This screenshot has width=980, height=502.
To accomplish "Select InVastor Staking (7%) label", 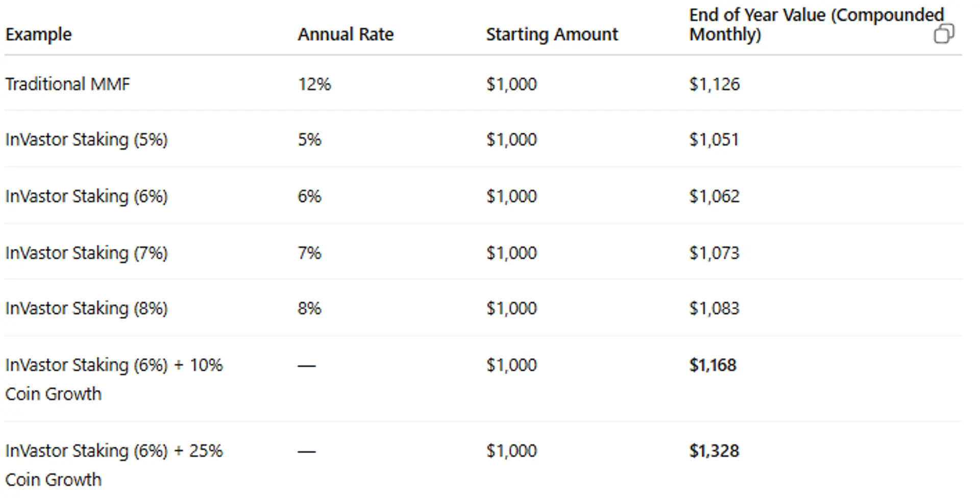I will pos(86,253).
